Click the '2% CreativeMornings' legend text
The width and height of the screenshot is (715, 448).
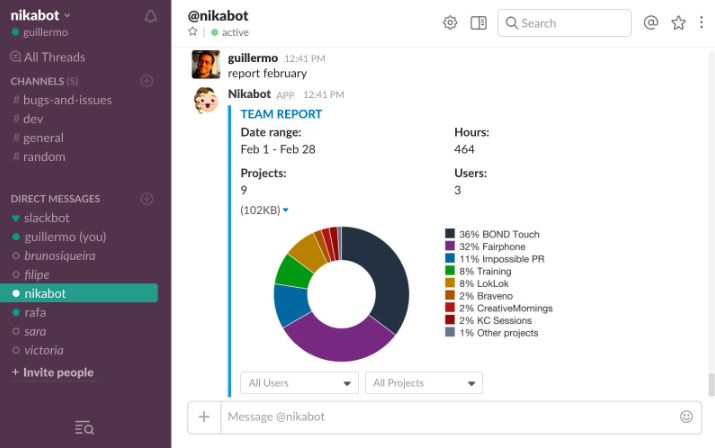click(x=506, y=308)
